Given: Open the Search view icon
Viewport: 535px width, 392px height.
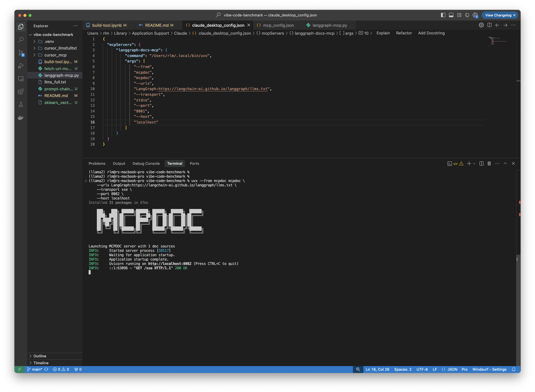Looking at the screenshot, I should pyautogui.click(x=21, y=40).
